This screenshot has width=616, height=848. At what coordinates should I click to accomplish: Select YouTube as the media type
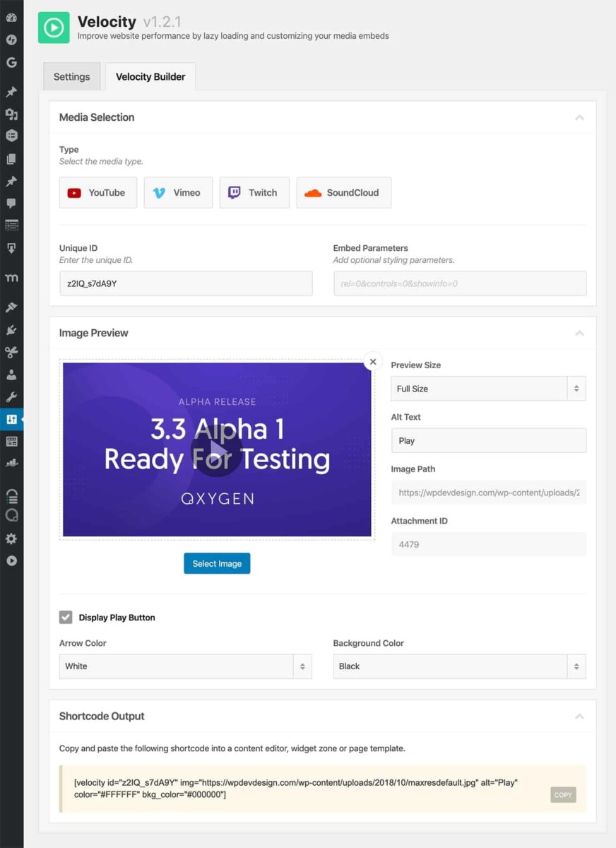97,193
